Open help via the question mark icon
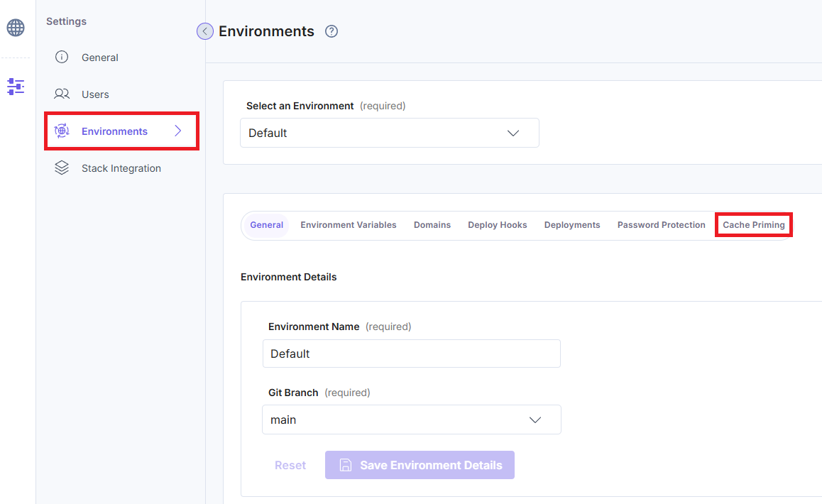The image size is (822, 504). pos(331,31)
